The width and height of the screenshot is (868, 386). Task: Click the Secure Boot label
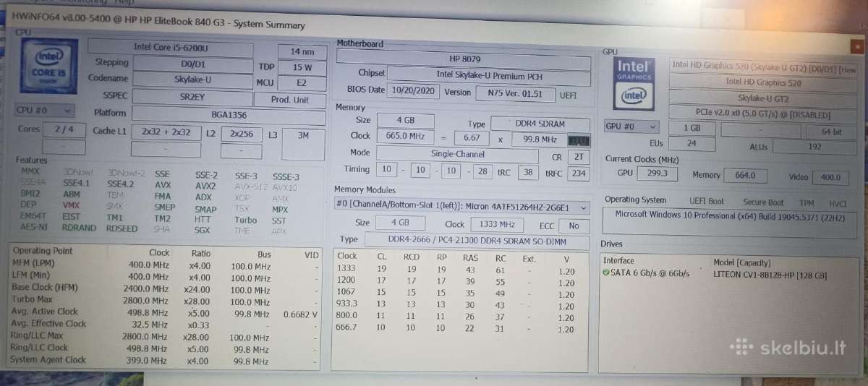click(x=763, y=202)
